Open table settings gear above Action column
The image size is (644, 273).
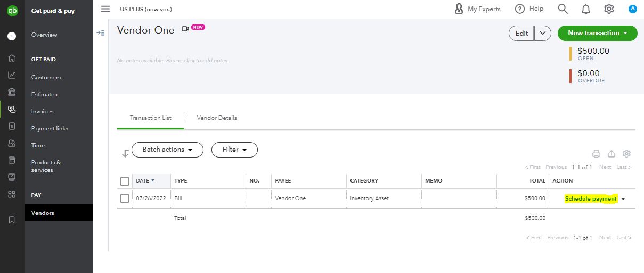click(x=626, y=154)
